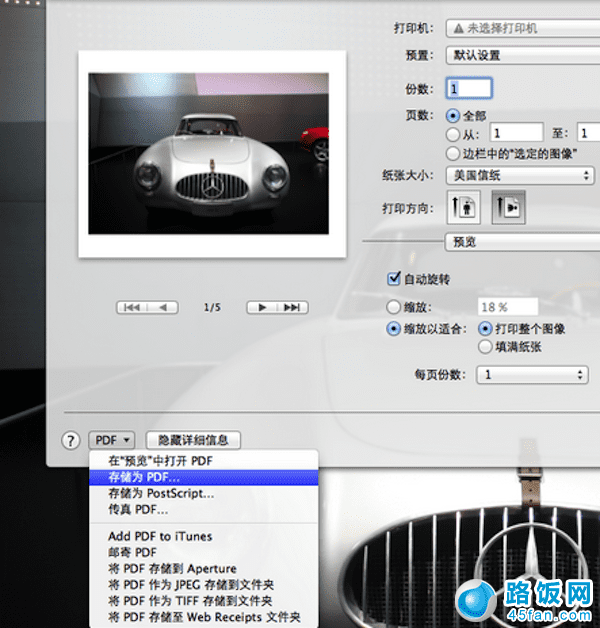Select landscape print orientation icon
This screenshot has width=600, height=628.
[508, 207]
